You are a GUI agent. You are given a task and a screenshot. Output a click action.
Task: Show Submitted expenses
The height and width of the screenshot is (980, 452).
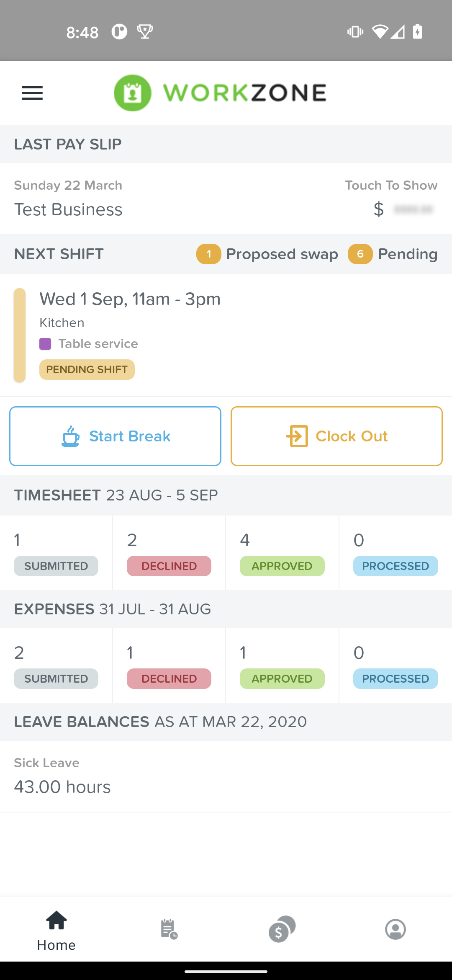click(x=56, y=665)
